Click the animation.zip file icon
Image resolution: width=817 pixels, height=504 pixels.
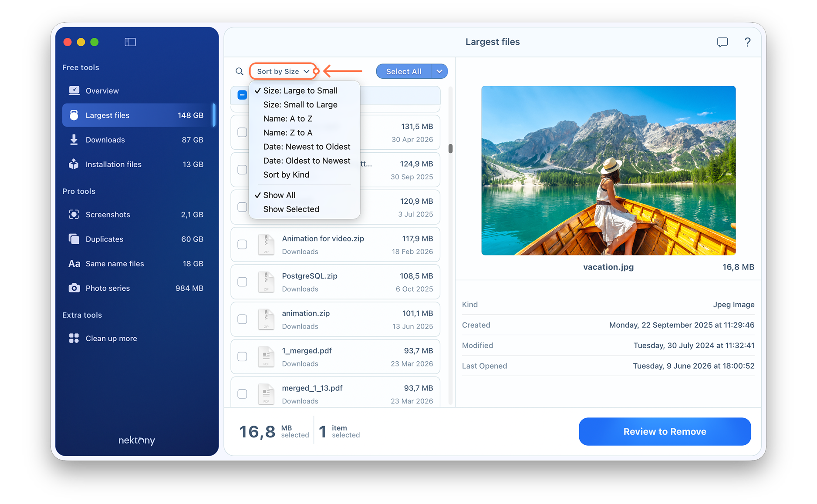click(x=266, y=319)
